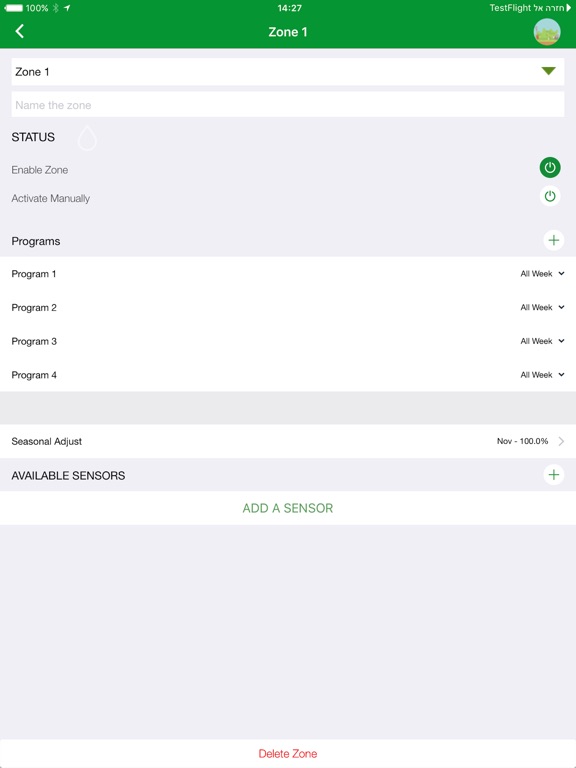
Task: Return to TestFlight from status bar
Action: click(x=530, y=8)
